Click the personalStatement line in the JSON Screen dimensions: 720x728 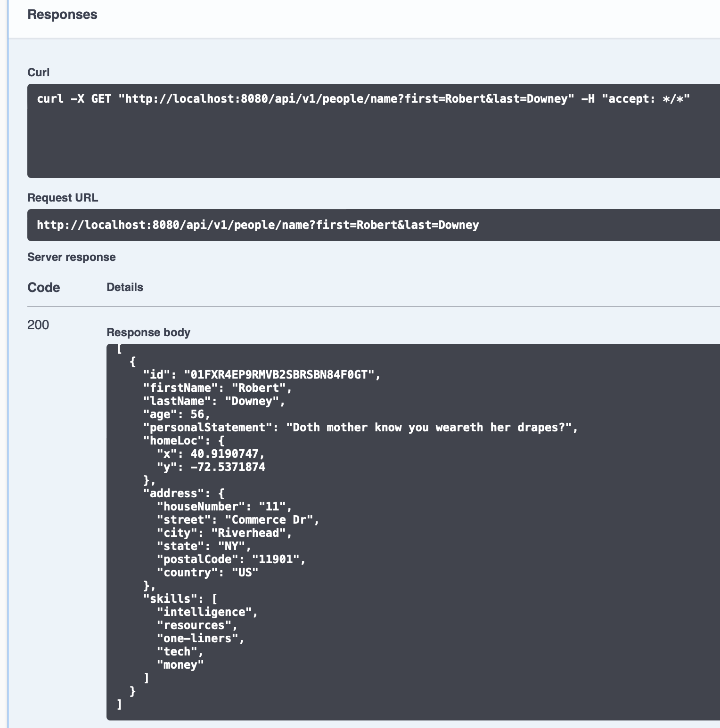[360, 428]
